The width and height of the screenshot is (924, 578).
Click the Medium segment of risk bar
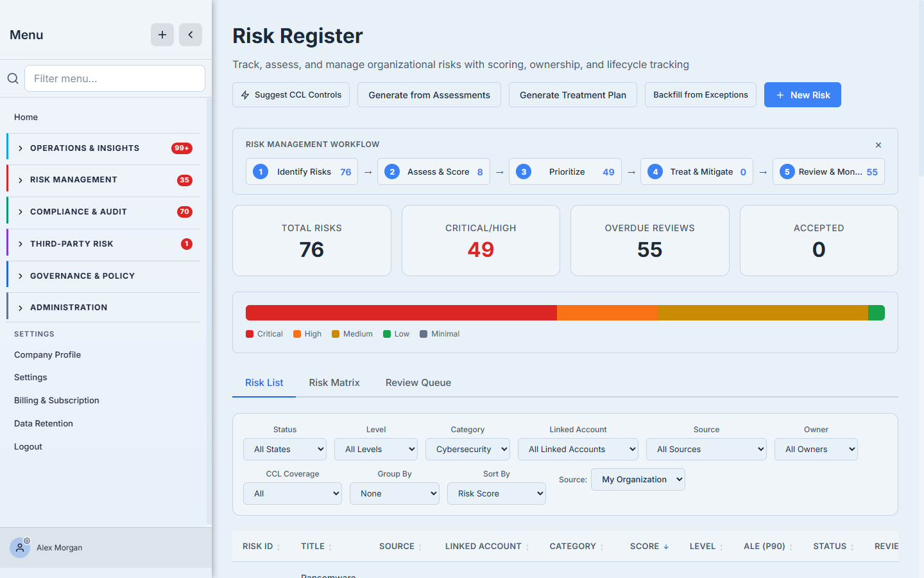click(763, 313)
